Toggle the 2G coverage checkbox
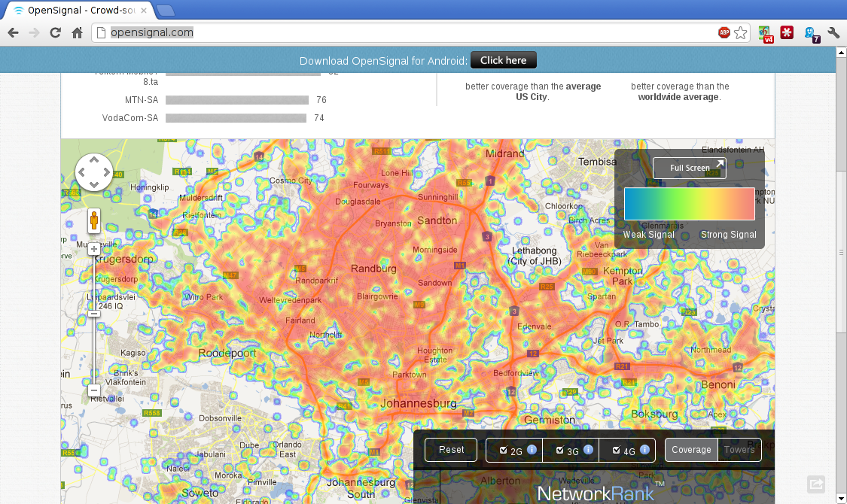Image resolution: width=847 pixels, height=504 pixels. [x=504, y=450]
